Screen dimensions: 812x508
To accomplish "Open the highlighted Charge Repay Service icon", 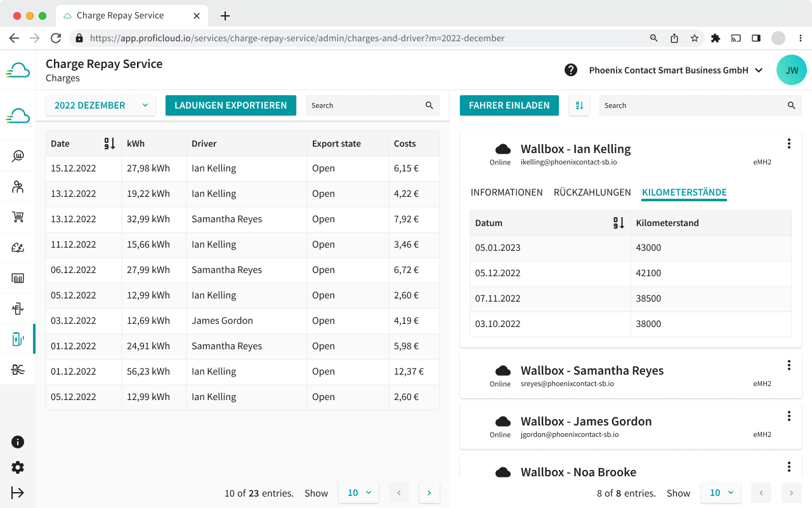I will [x=18, y=338].
